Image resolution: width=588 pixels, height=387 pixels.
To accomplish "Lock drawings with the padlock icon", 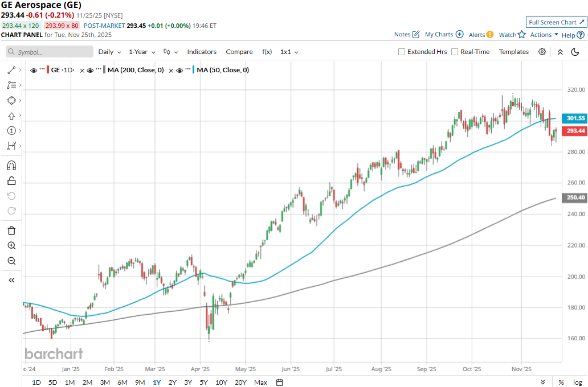I will (11, 181).
